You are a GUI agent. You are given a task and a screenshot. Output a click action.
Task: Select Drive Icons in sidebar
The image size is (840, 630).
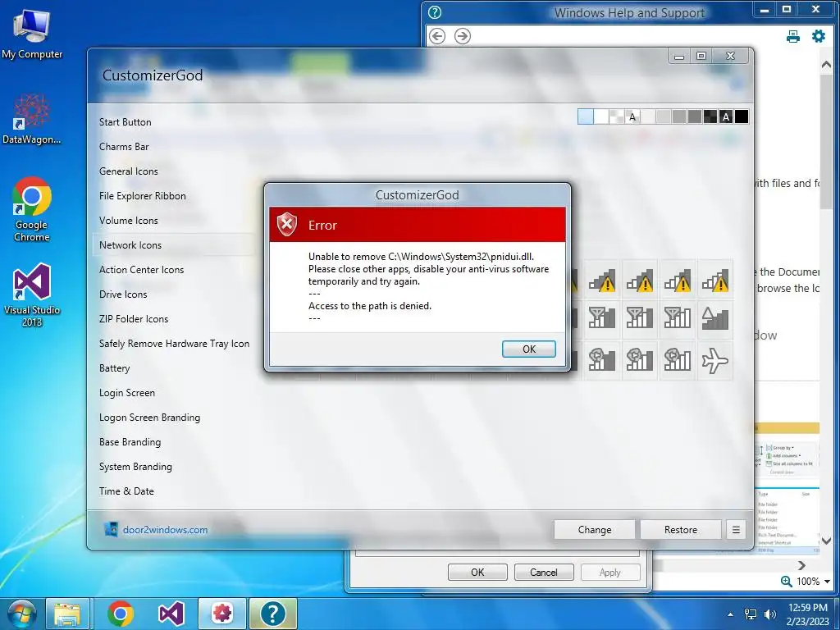coord(123,294)
